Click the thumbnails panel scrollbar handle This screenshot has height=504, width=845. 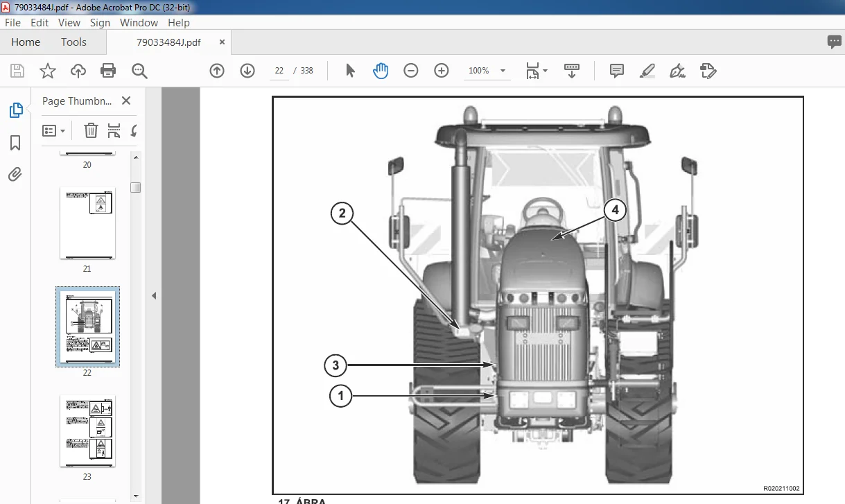(x=136, y=187)
